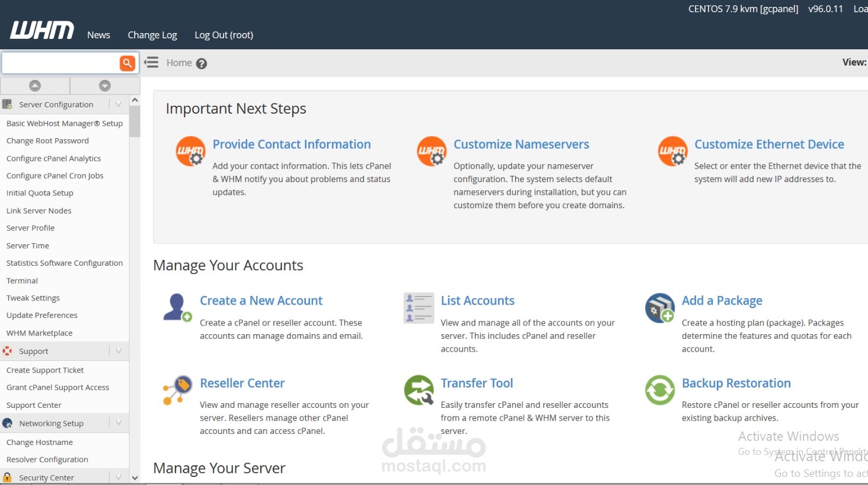Open Statistics Software Configuration
Screen dimensions: 868x485
64,263
